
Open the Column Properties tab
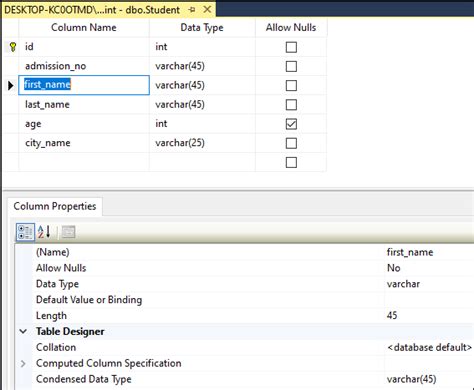[x=55, y=206]
